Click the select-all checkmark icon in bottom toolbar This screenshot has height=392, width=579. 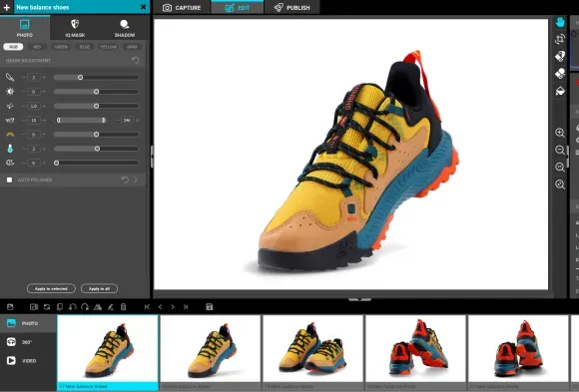click(x=34, y=307)
